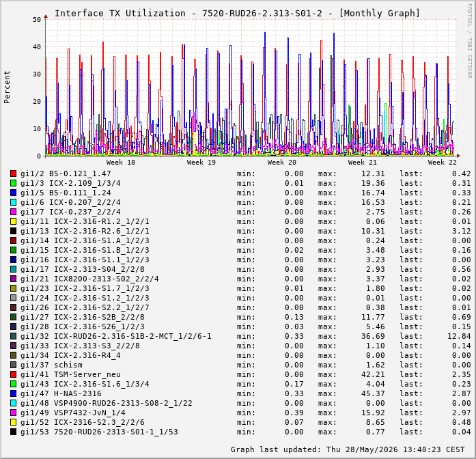Click the blue swatch for gi1/47 H-NAS-2316
The height and width of the screenshot is (459, 476).
click(13, 393)
